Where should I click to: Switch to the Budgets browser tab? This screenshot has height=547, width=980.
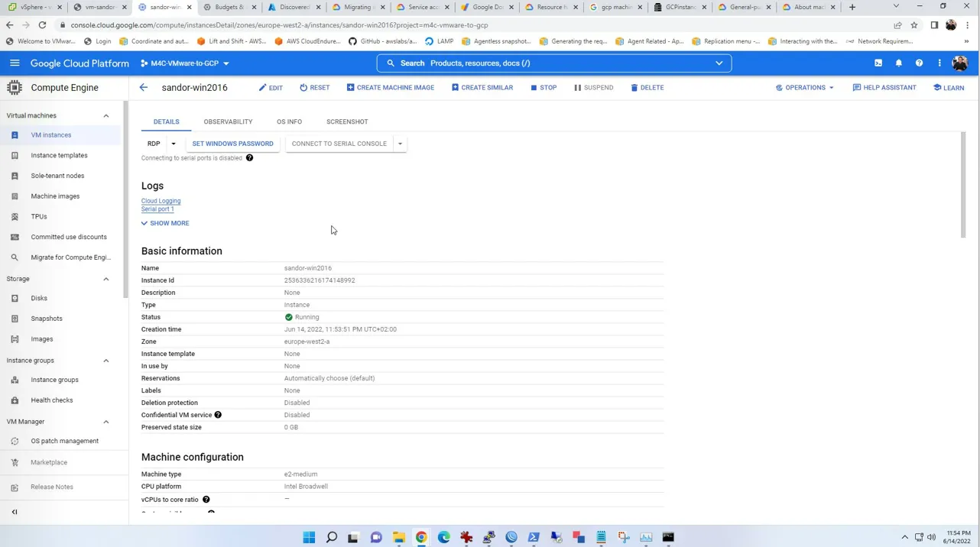point(229,8)
